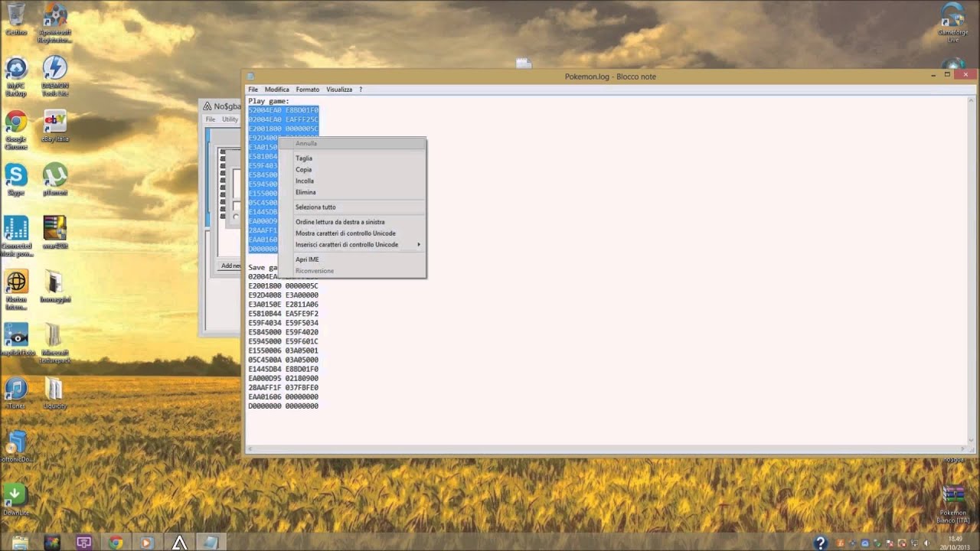Click the 'Play game:' heading text
980x551 pixels.
point(269,101)
